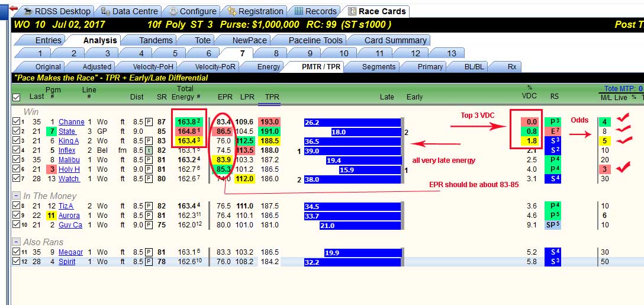Open the Megagr horse link
The width and height of the screenshot is (644, 305).
pyautogui.click(x=70, y=252)
